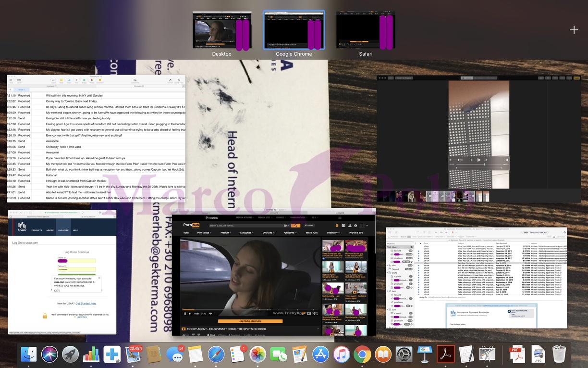Collapse Inbox mailbox group in Mail

387,247
